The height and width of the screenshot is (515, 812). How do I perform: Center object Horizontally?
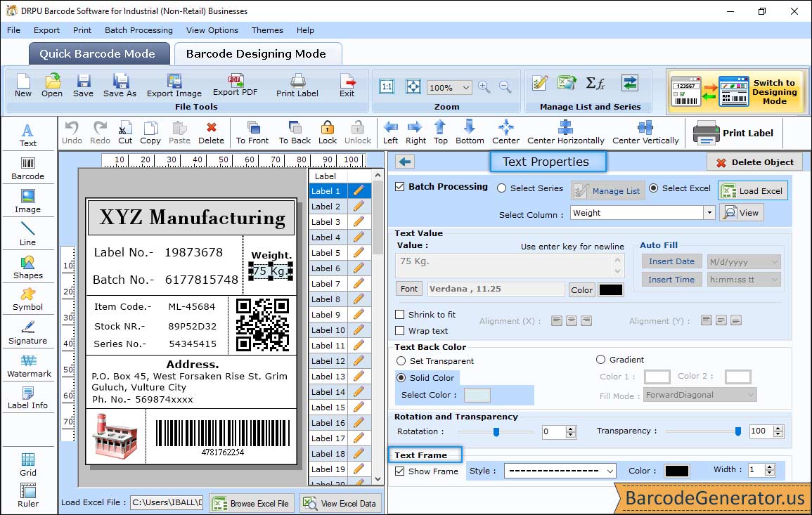(565, 133)
